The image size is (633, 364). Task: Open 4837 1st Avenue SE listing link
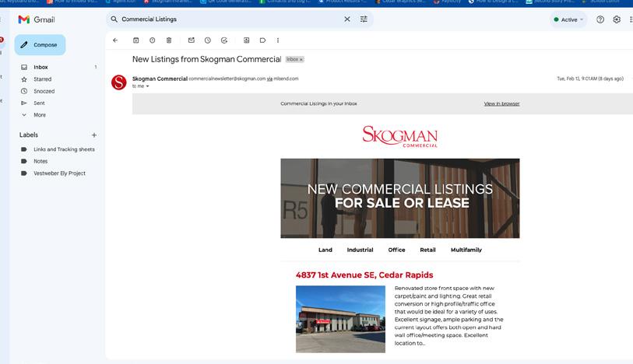(364, 275)
